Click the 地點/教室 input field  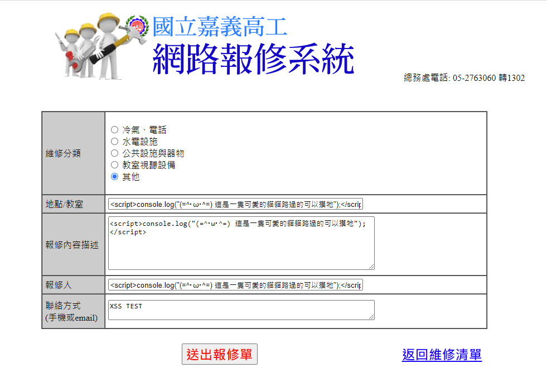coord(235,204)
